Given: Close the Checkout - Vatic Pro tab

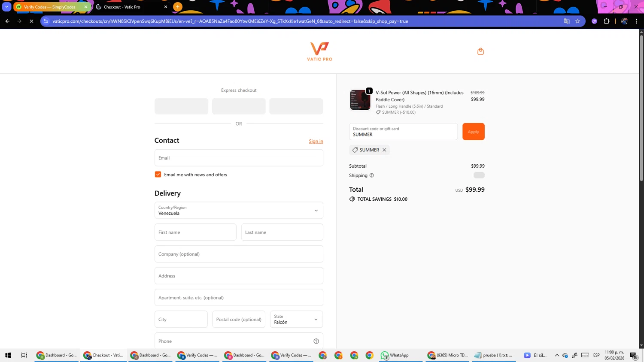Looking at the screenshot, I should coord(166,7).
